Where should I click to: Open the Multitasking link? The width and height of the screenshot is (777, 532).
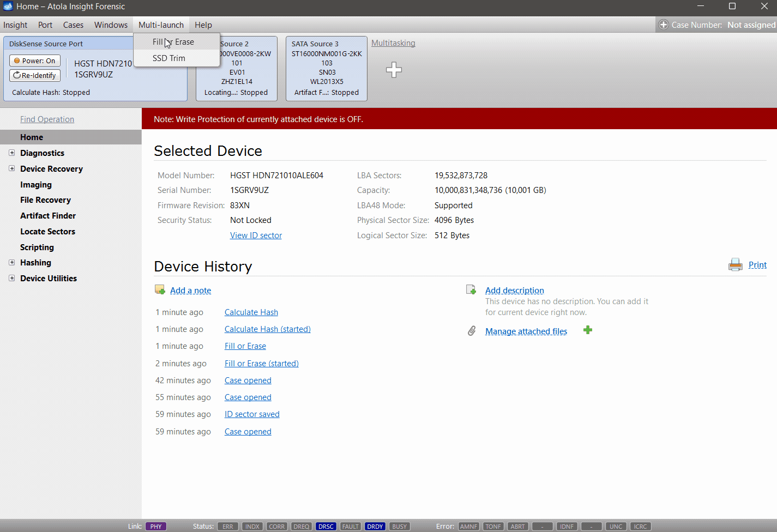393,43
